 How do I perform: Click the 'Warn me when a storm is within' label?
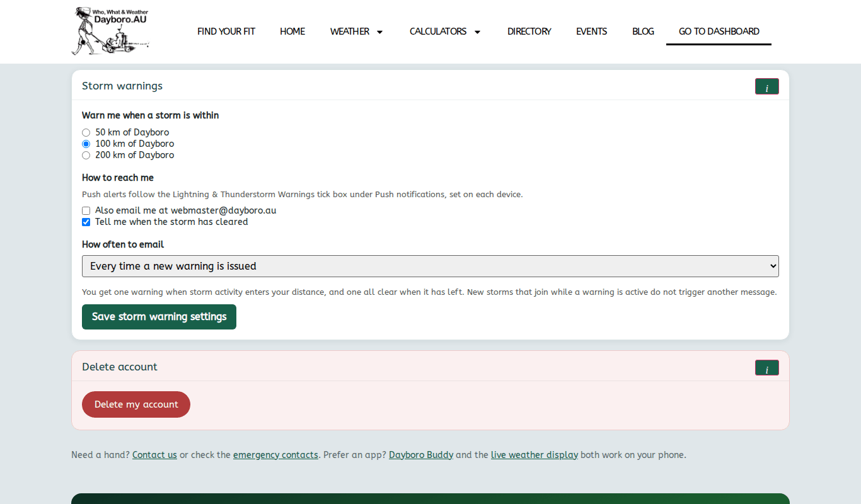click(x=151, y=115)
